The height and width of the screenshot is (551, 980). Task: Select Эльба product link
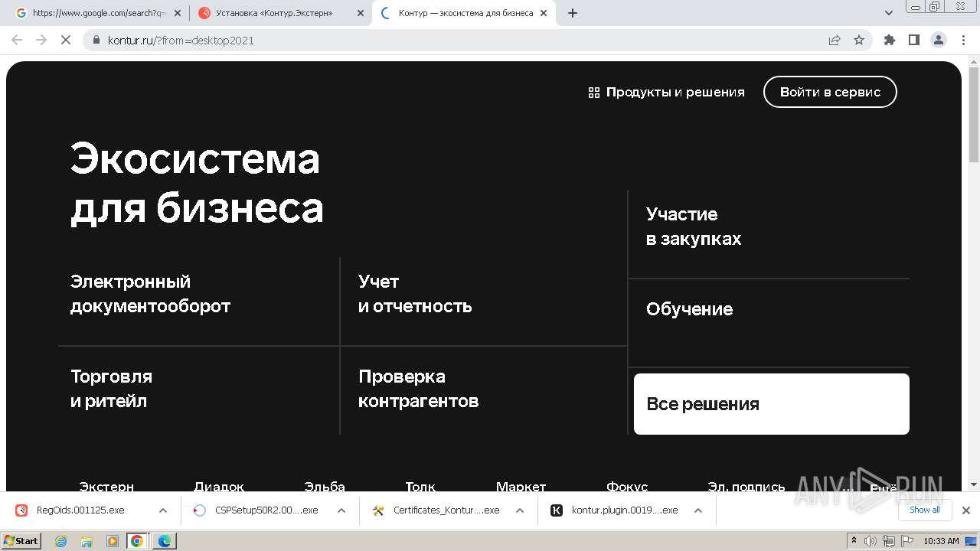pyautogui.click(x=325, y=486)
